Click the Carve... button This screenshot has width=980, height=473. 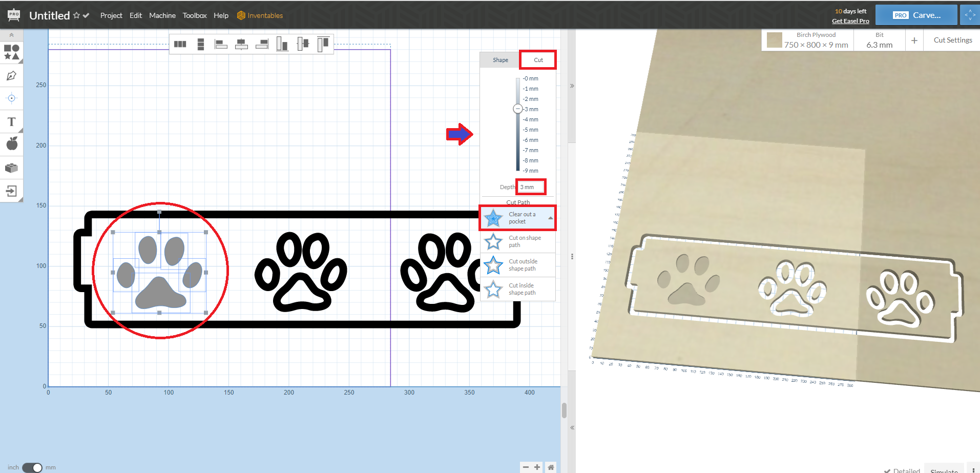[916, 15]
